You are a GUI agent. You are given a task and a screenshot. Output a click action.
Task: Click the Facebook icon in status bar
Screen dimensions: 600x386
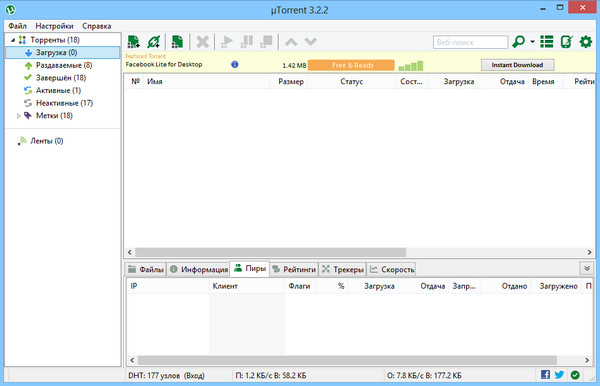(x=545, y=375)
